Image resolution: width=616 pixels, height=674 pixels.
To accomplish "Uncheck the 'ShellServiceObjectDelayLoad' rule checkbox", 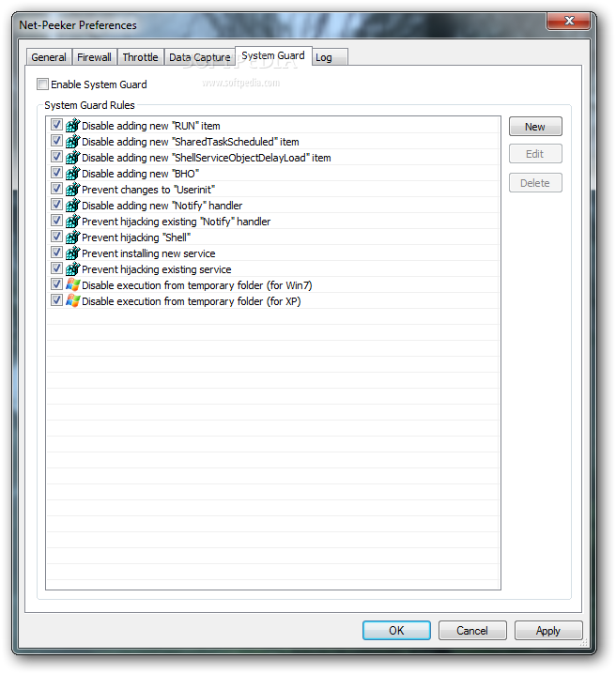I will click(56, 157).
